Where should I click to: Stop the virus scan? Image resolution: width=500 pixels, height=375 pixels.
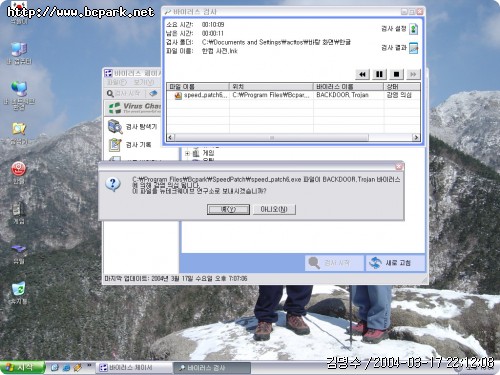coord(396,74)
